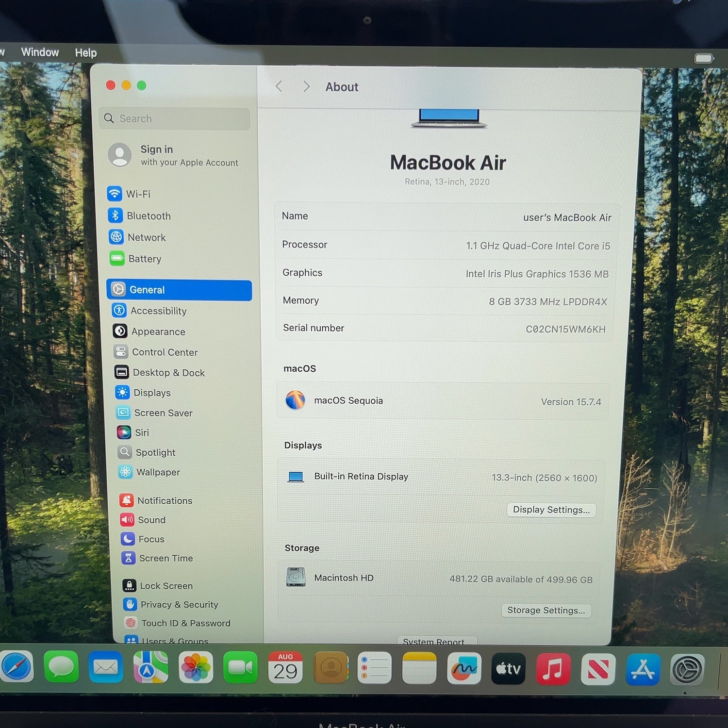
Task: Click the "About" title in the toolbar
Action: point(342,87)
